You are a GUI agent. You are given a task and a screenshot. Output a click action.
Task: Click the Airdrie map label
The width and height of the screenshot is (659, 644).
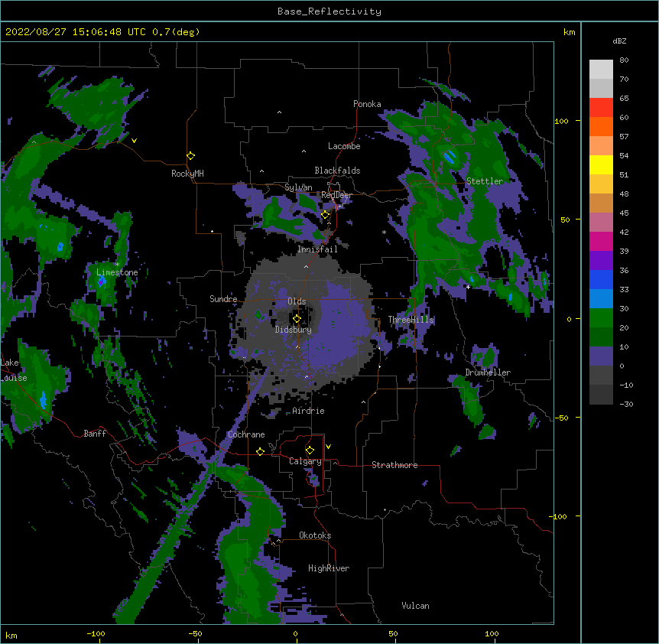click(x=308, y=411)
